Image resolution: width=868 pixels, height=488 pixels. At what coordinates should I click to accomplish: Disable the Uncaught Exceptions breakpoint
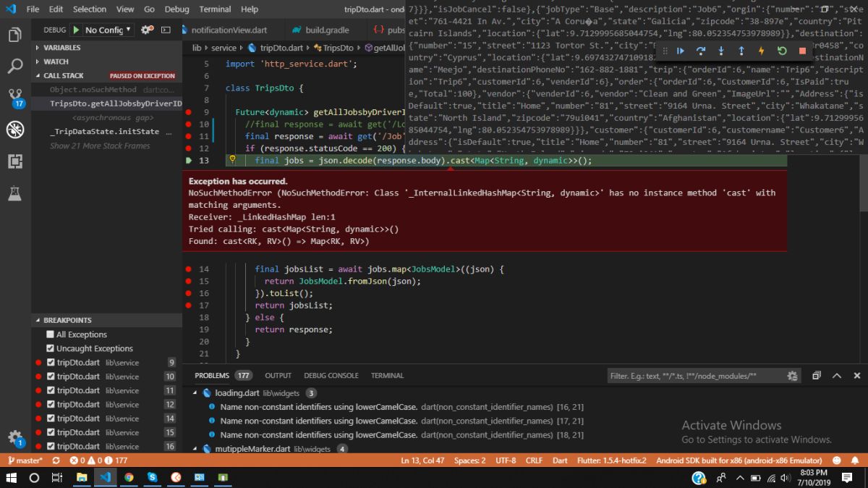(51, 348)
